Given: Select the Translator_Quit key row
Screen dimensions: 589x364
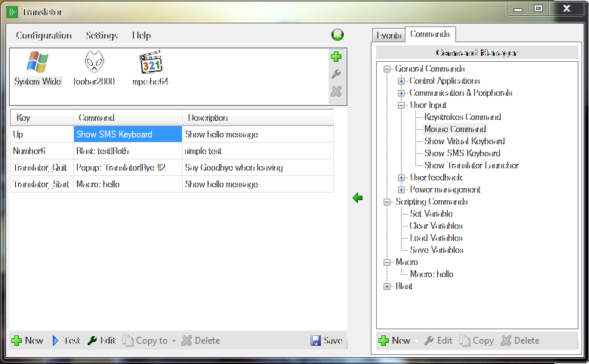Looking at the screenshot, I should tap(171, 168).
